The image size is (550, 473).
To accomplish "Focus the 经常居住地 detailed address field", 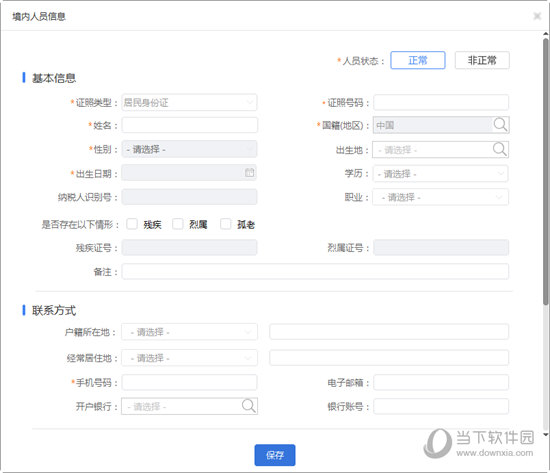I will coord(389,358).
